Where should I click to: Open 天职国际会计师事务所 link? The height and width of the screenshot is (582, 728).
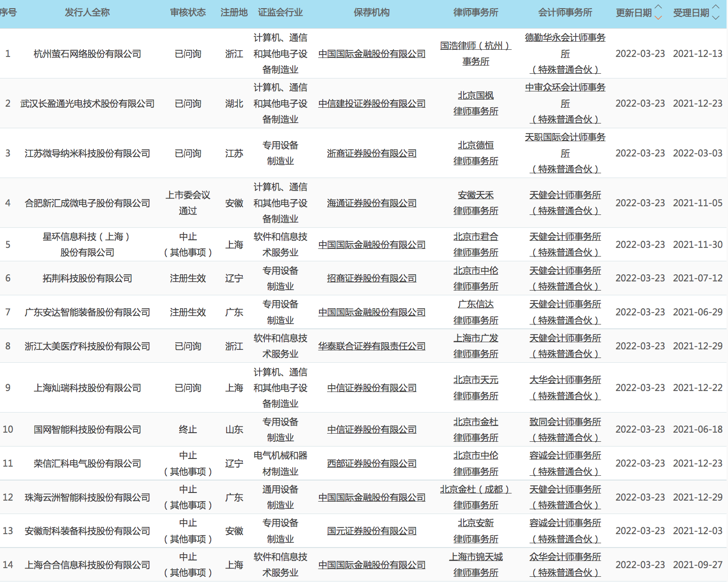565,153
